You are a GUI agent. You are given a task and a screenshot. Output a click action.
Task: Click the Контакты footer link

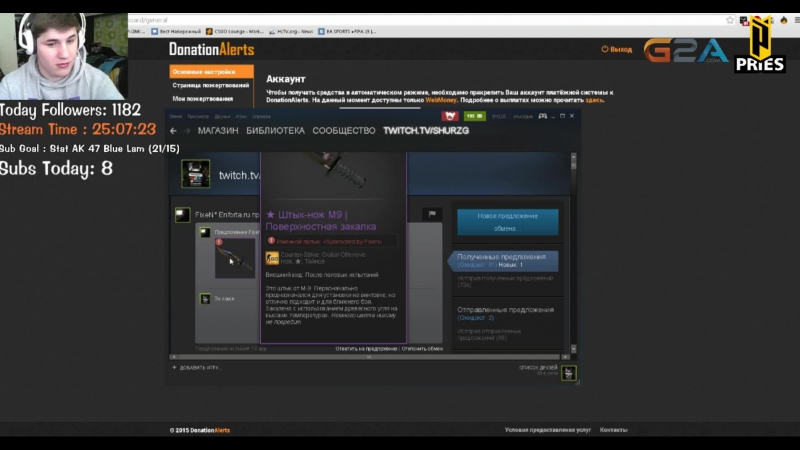613,430
